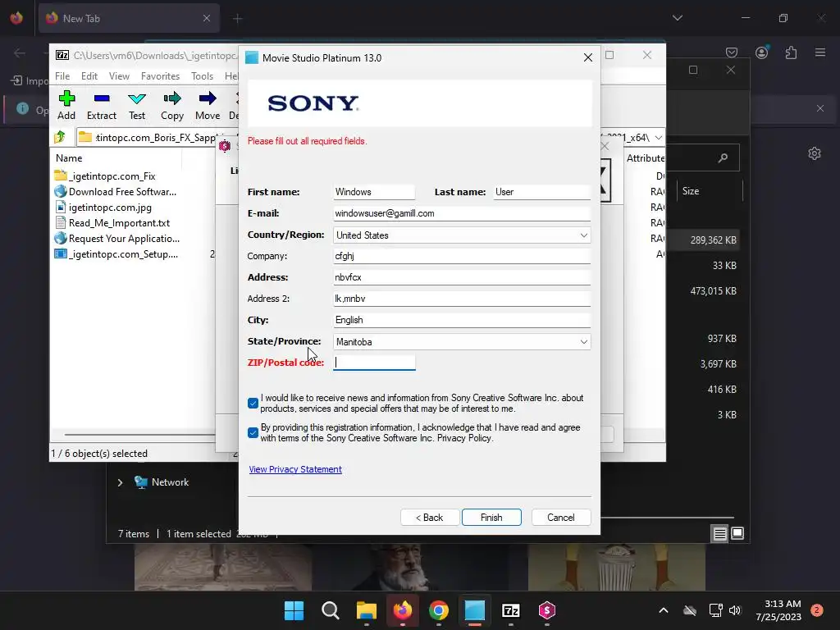
Task: Open the Tools menu in 7-Zip
Action: (202, 76)
